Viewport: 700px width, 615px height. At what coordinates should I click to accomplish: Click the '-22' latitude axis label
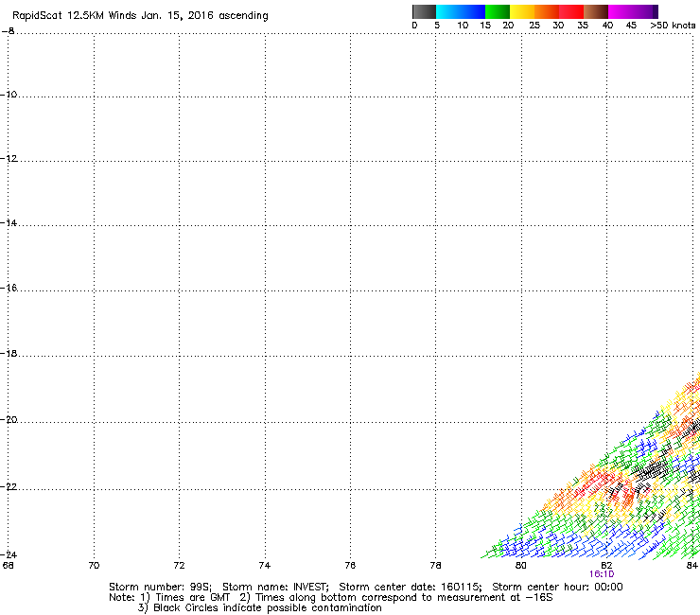coord(9,487)
